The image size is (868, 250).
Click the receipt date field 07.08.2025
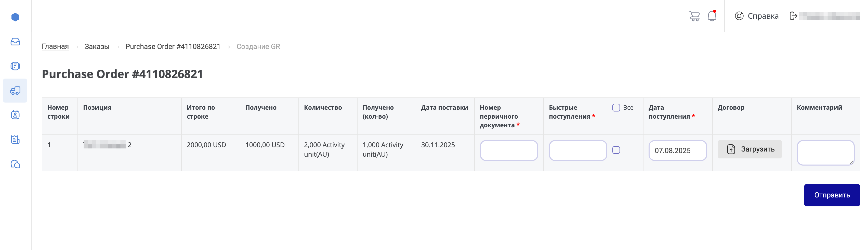coord(677,151)
